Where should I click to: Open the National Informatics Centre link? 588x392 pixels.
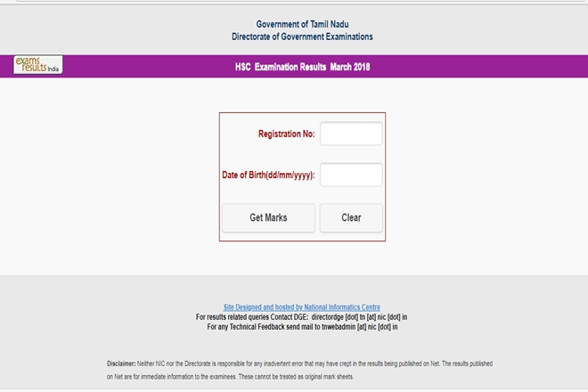(301, 307)
